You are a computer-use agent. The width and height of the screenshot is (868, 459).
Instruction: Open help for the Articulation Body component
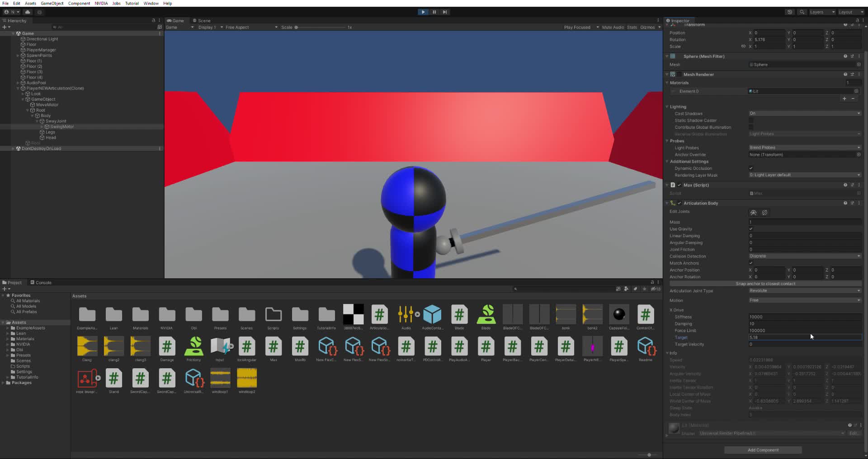(844, 203)
